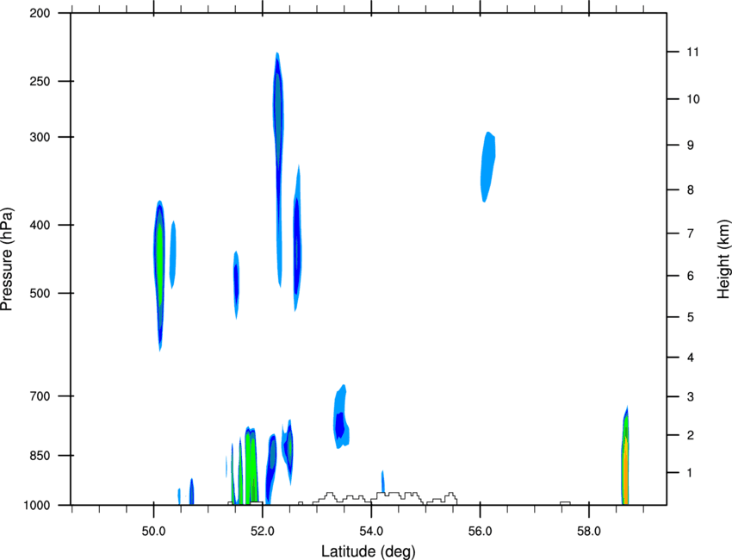The height and width of the screenshot is (560, 732).
Task: Click the blue blob at 700 hPa near 53.5
Action: tap(341, 417)
